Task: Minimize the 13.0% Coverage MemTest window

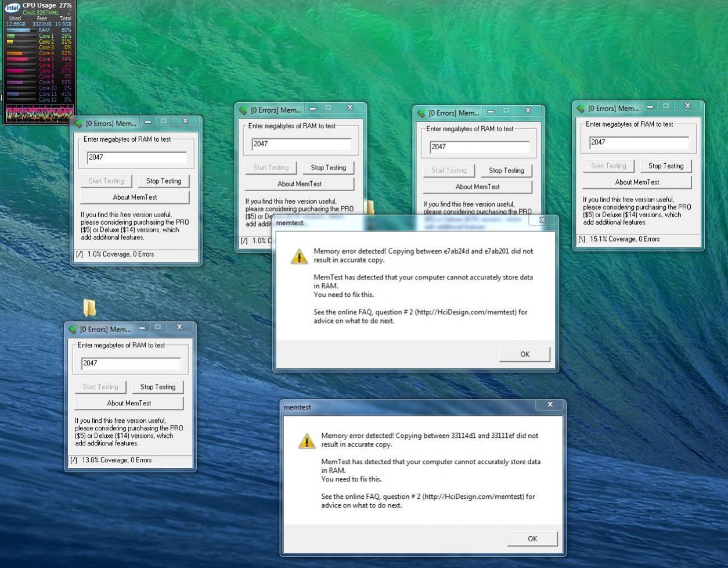Action: (142, 327)
